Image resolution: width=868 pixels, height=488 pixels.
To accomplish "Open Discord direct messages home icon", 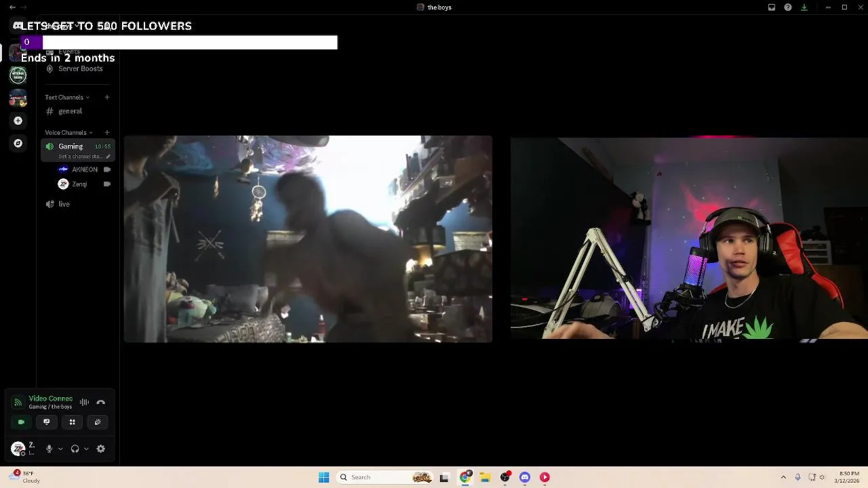I will 18,26.
